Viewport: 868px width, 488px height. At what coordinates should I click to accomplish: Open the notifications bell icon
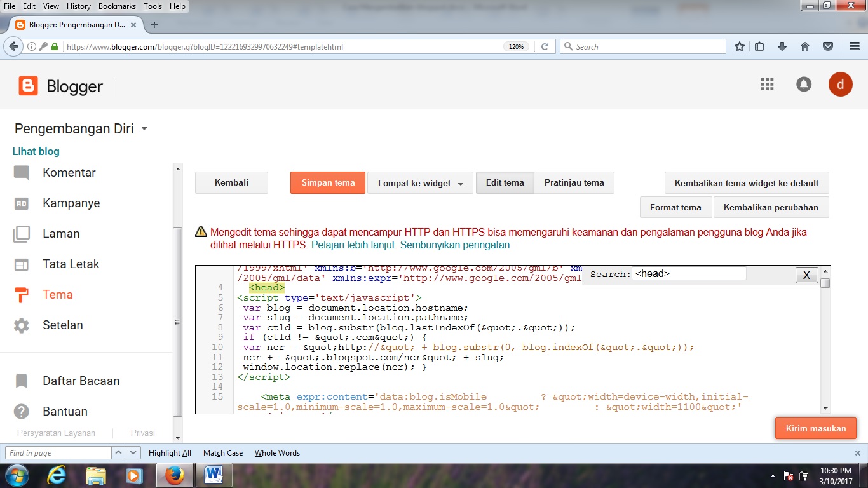[804, 85]
